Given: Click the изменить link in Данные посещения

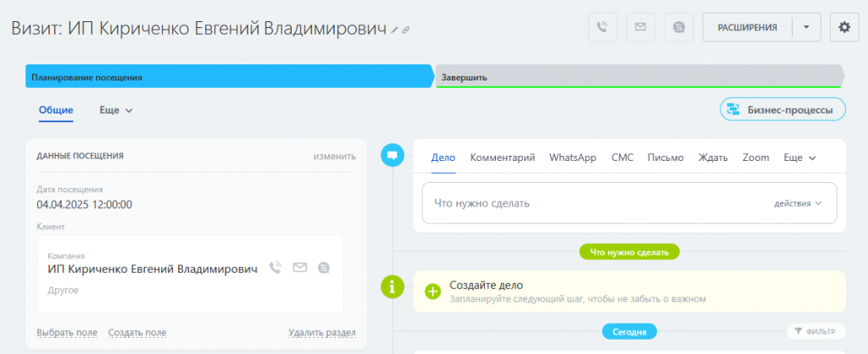Looking at the screenshot, I should (x=335, y=156).
